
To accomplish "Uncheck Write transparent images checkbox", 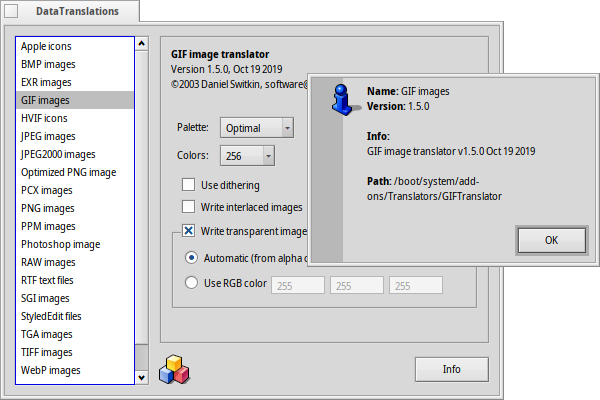I will (x=188, y=231).
